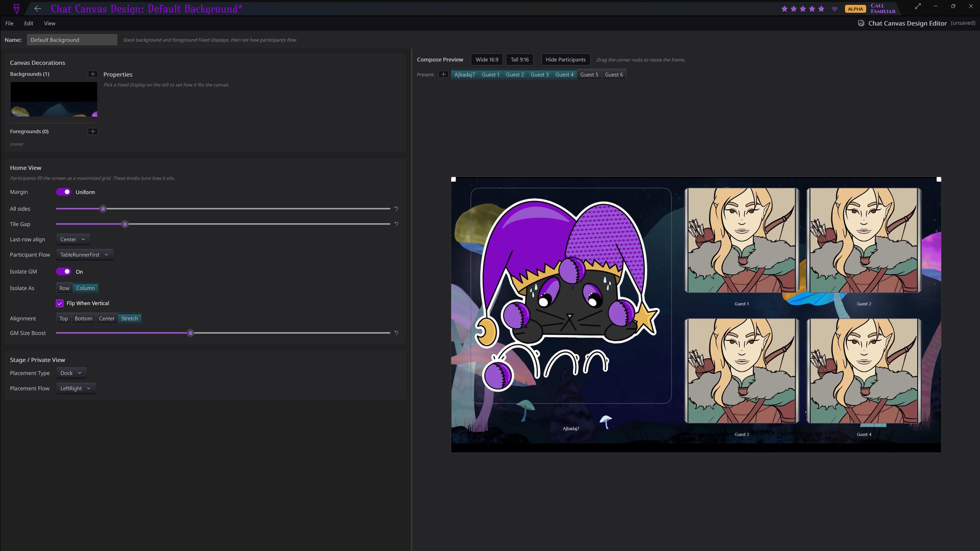Toggle Guest 4 participant presence
The image size is (980, 551).
pos(564,74)
